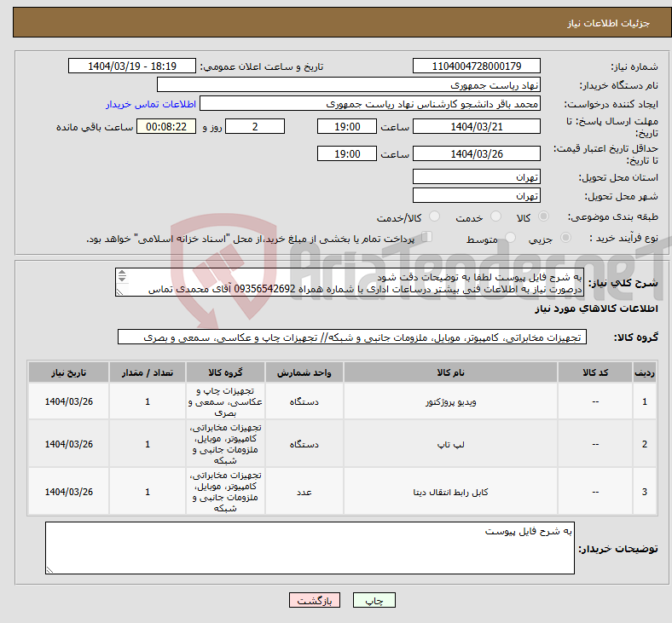Click the کابل رابط انتقال دیتا item name
The image size is (672, 623).
(450, 492)
